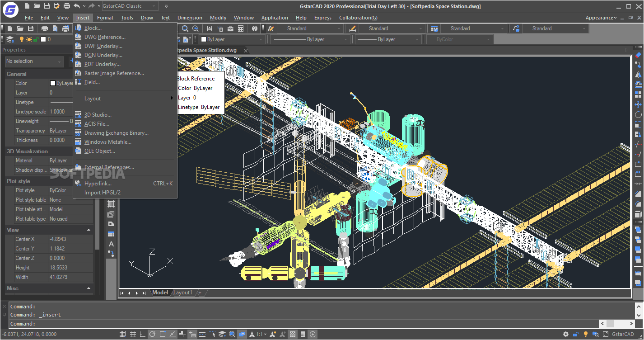Toggle Ortho mode in status bar

(143, 334)
